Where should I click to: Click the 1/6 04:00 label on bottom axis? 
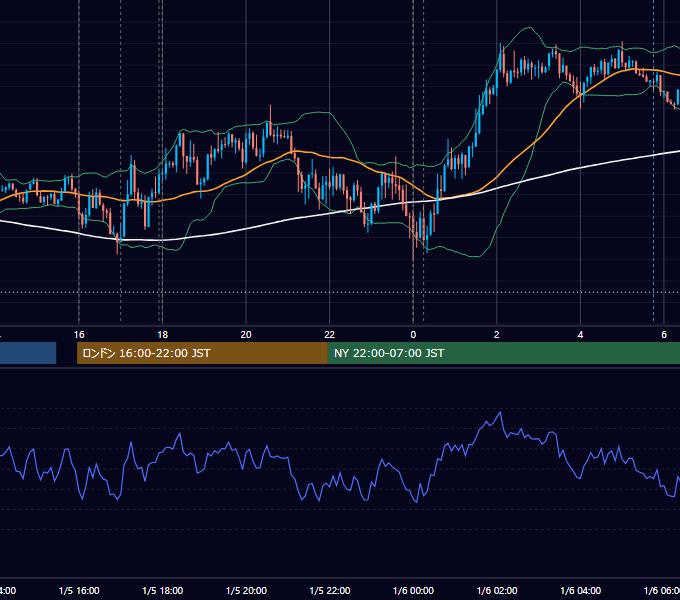tap(581, 591)
